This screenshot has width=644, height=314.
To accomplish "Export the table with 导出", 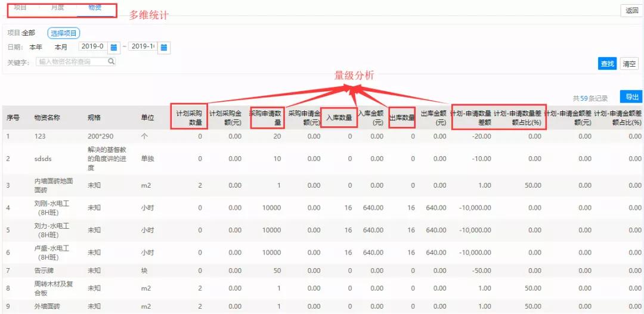I will point(631,97).
